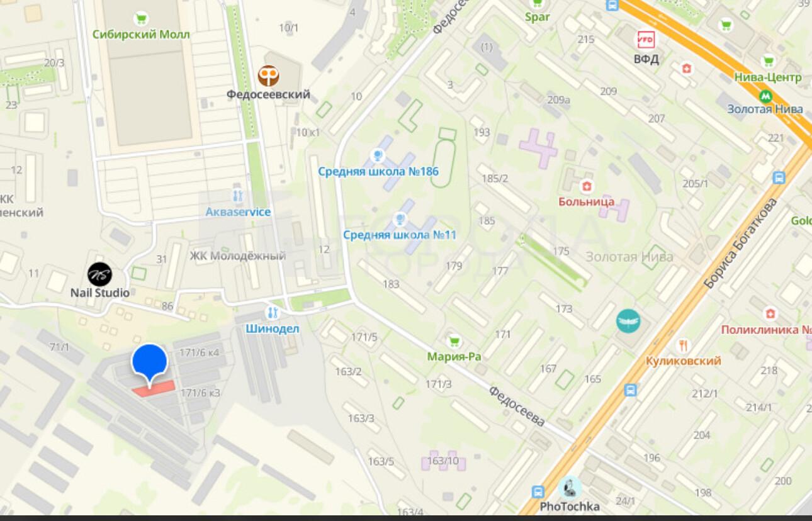812x521 pixels.
Task: Click the Мария-Ра shopping cart icon
Action: tap(453, 341)
